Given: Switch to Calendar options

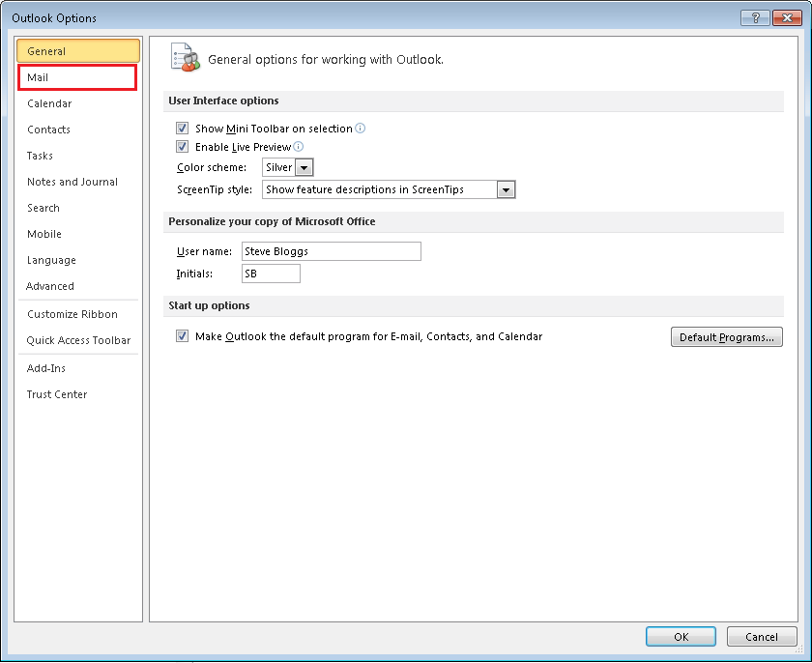Looking at the screenshot, I should [x=78, y=103].
